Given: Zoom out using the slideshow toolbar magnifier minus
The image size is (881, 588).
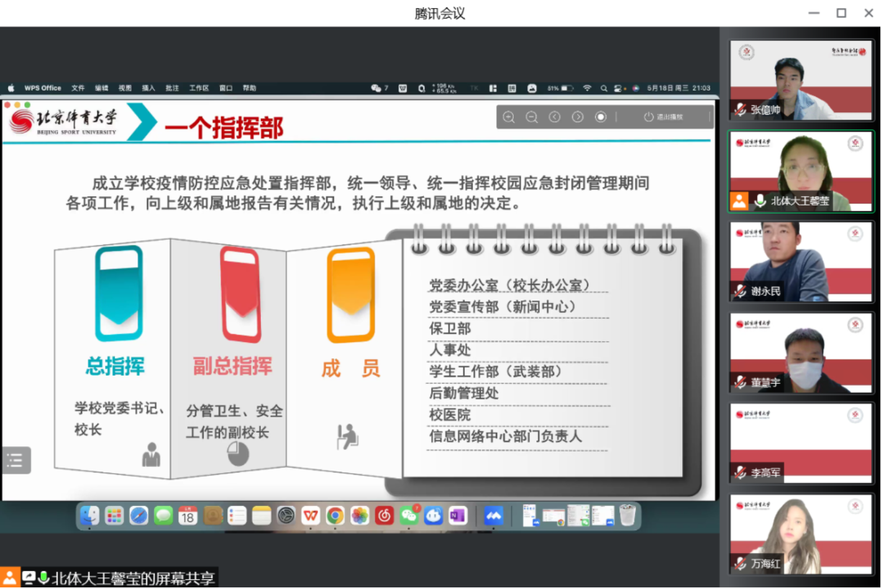Looking at the screenshot, I should [x=532, y=117].
